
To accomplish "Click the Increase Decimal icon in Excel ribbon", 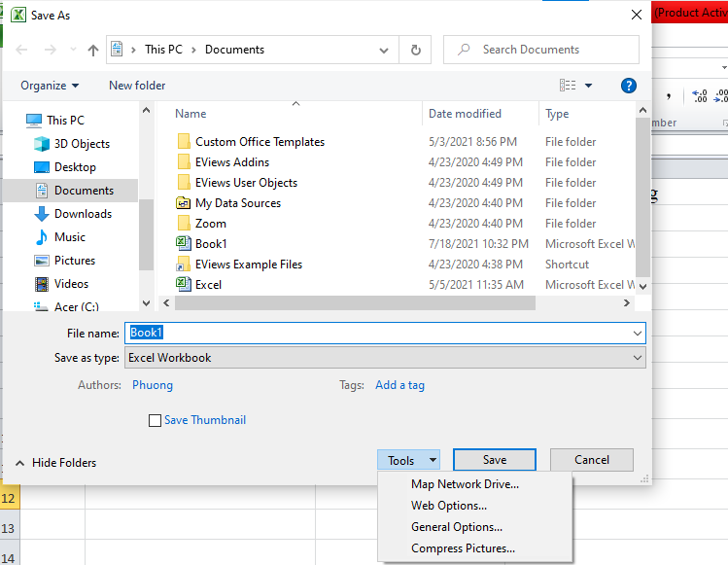I will (x=699, y=95).
